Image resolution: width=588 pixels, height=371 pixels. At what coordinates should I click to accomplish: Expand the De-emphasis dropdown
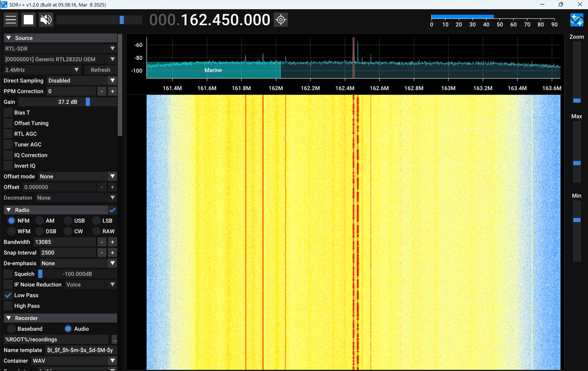coord(78,264)
